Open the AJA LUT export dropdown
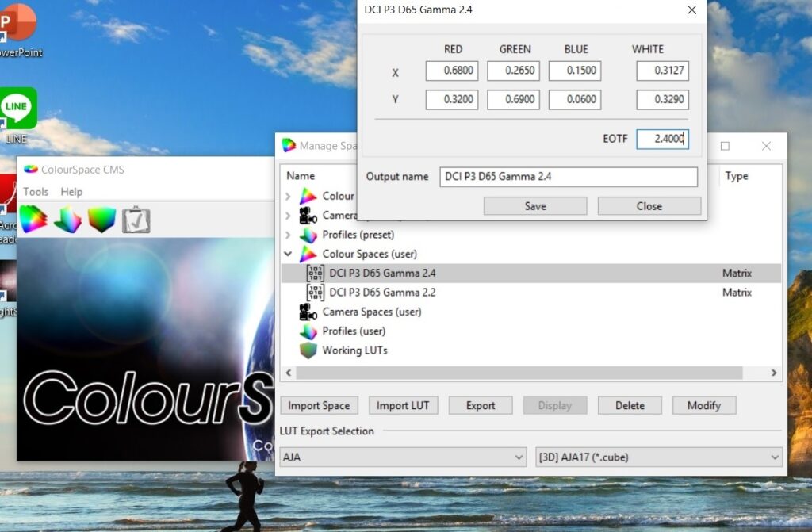The height and width of the screenshot is (532, 812). point(403,457)
